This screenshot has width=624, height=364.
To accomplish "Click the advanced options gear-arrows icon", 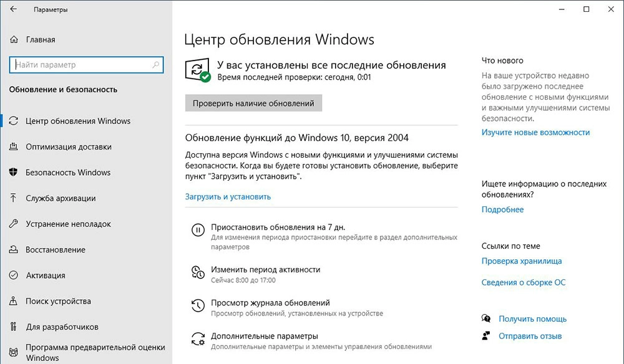I will tap(197, 339).
